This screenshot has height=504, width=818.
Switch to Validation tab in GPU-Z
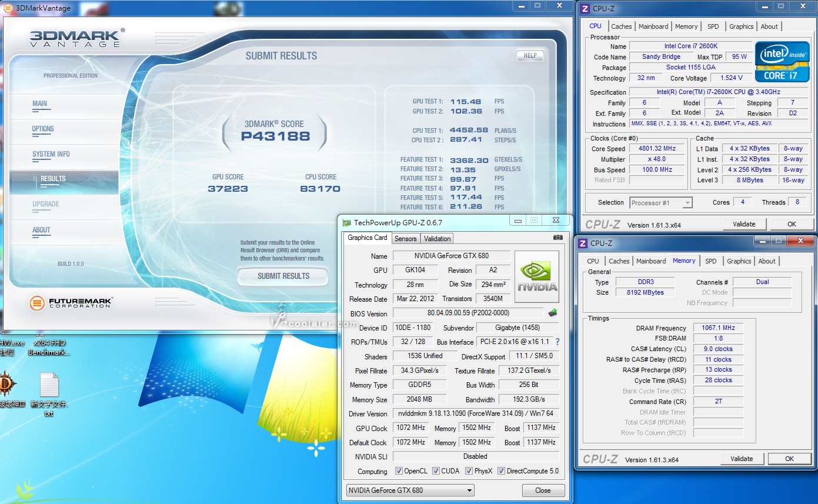(x=437, y=238)
